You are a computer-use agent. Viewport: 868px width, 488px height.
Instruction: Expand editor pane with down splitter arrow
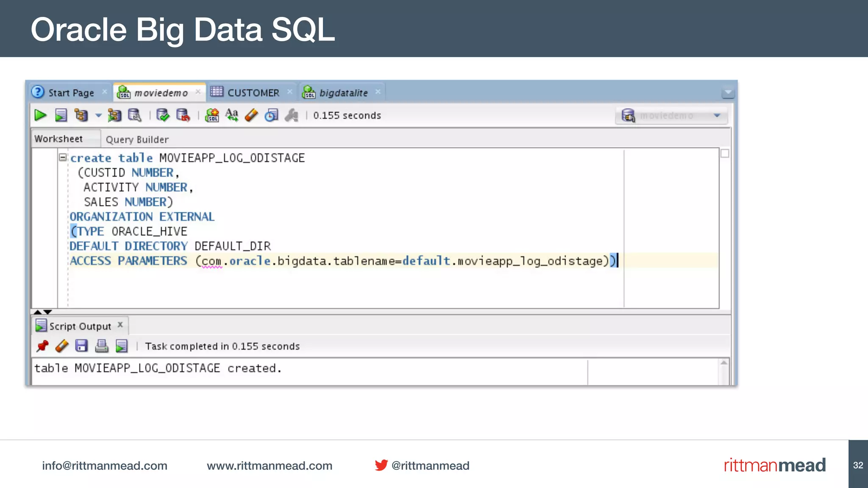click(47, 312)
